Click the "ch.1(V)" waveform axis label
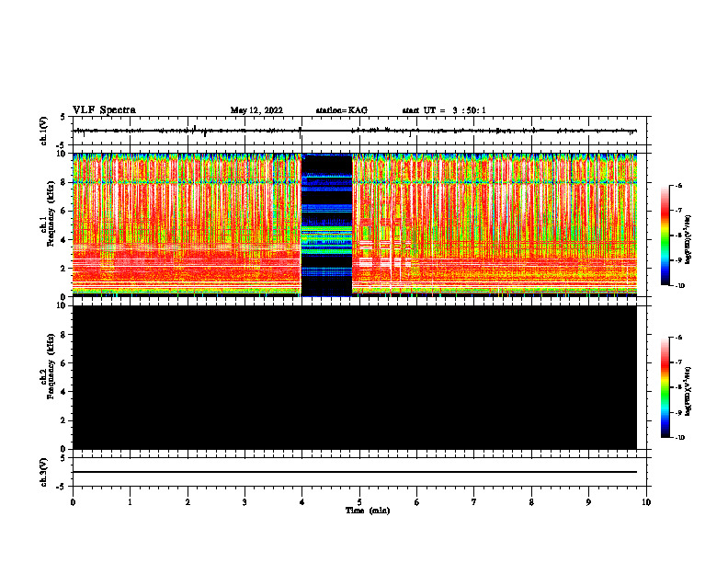Viewport: 728px width, 563px height. click(x=44, y=131)
